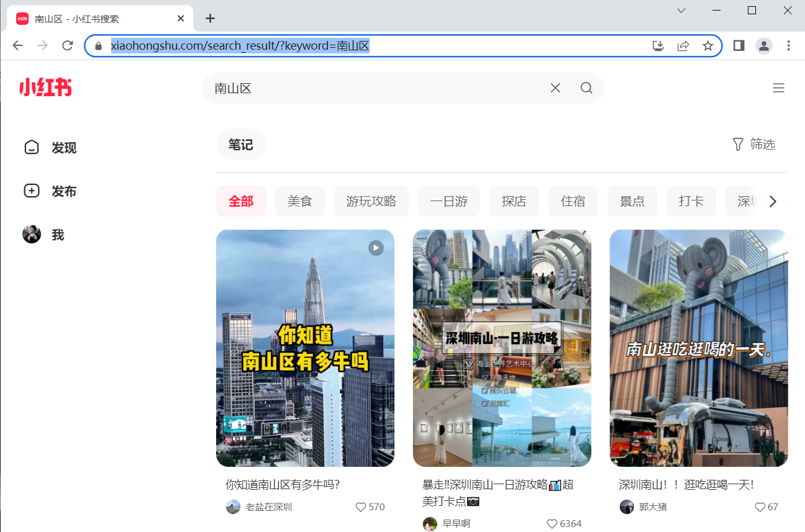
Task: Open the hamburger menu on the page
Action: click(778, 88)
